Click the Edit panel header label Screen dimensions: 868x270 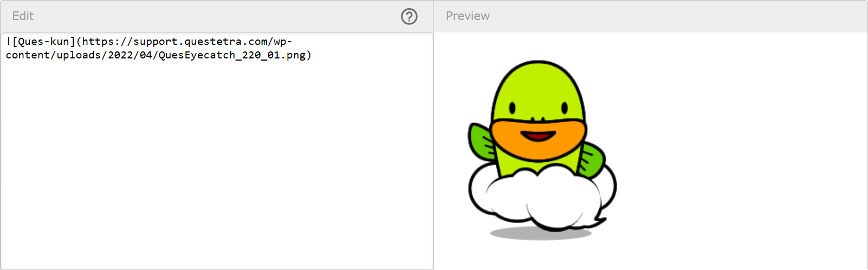[23, 16]
